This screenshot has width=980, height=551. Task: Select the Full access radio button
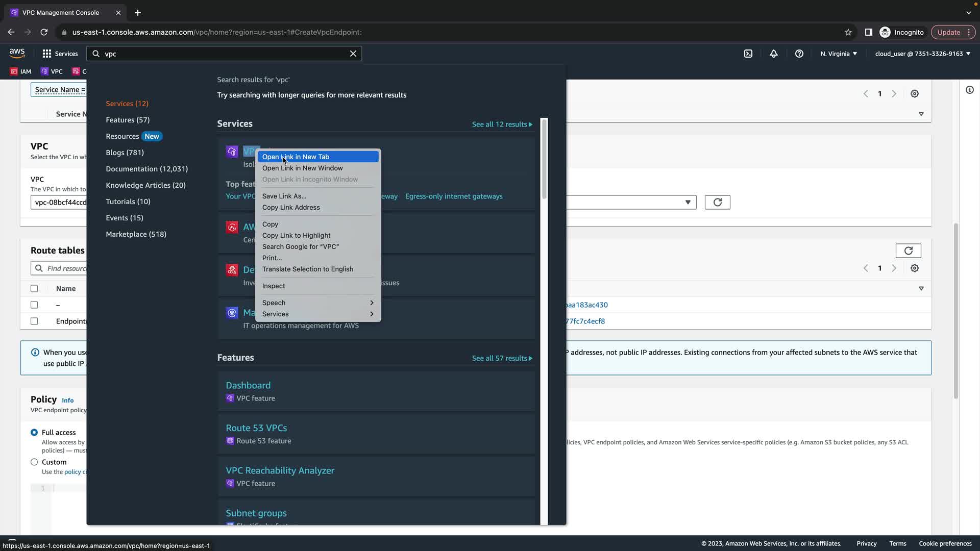[x=34, y=433]
